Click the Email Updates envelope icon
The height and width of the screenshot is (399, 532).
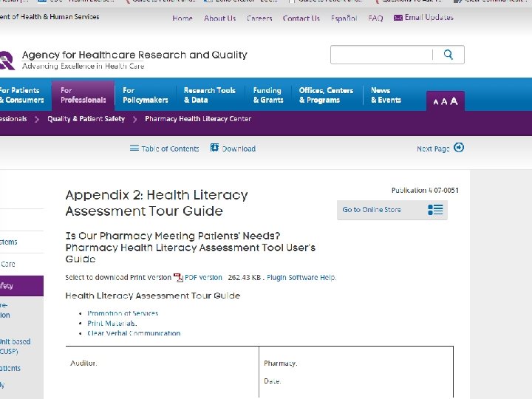(398, 18)
